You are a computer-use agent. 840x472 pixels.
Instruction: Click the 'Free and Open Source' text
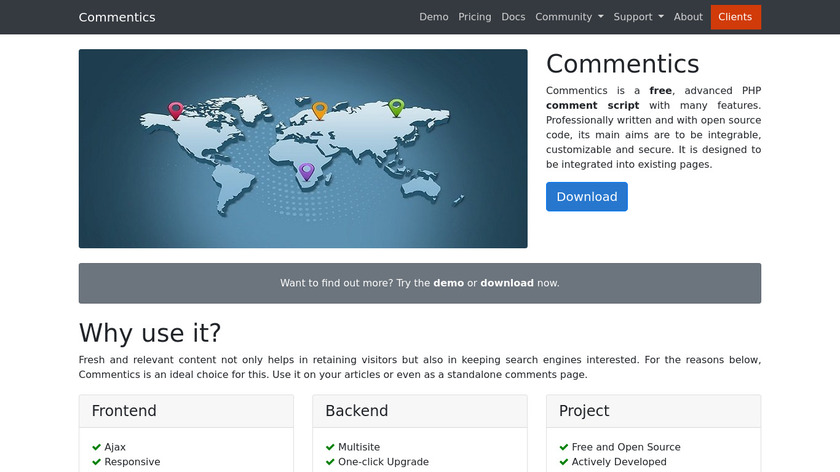point(626,447)
